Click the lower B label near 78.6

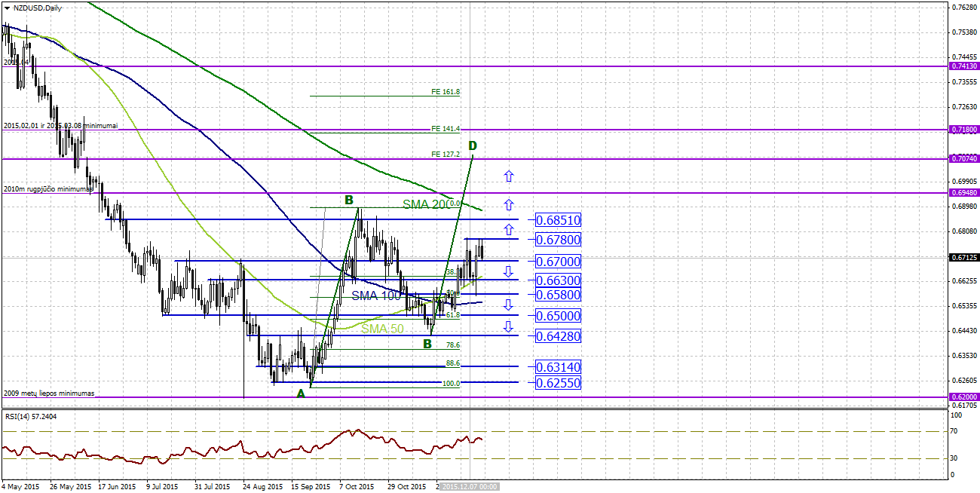click(427, 344)
